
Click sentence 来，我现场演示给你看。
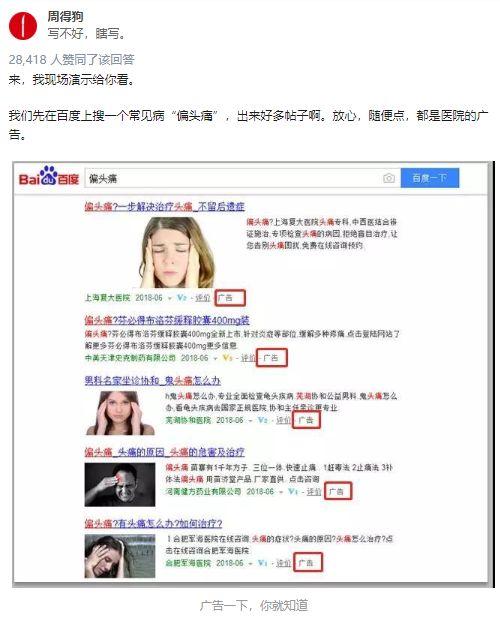tap(72, 80)
